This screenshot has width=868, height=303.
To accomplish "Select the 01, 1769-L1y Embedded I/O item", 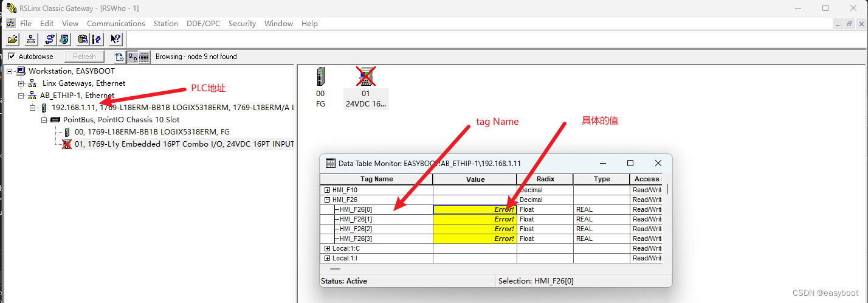I will click(x=184, y=144).
